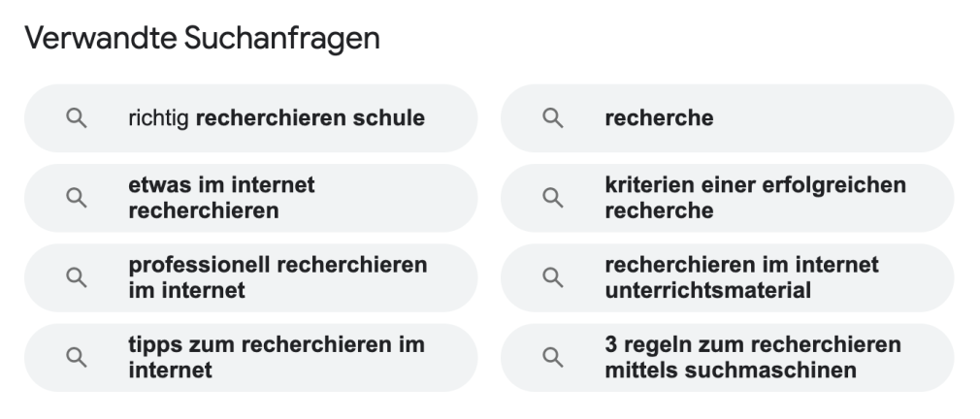Click the 'Verwandte Suchanfragen' heading
This screenshot has width=980, height=419.
202,38
